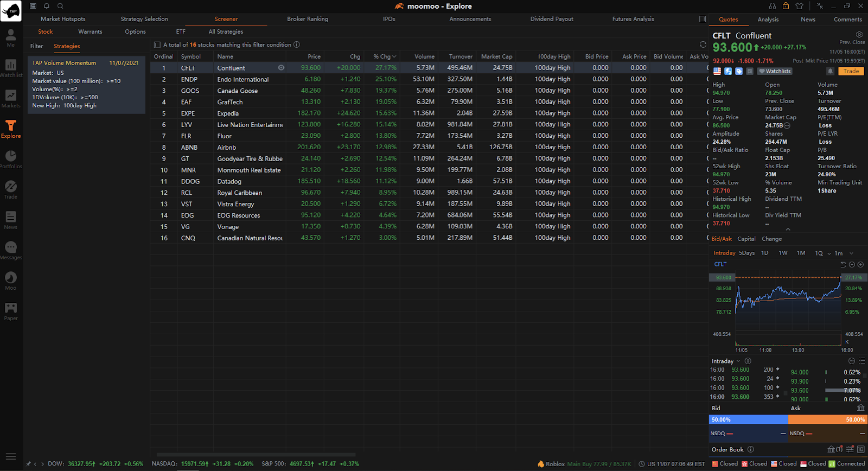Open the Watchlist sidebar section
868x471 pixels.
pyautogui.click(x=11, y=68)
